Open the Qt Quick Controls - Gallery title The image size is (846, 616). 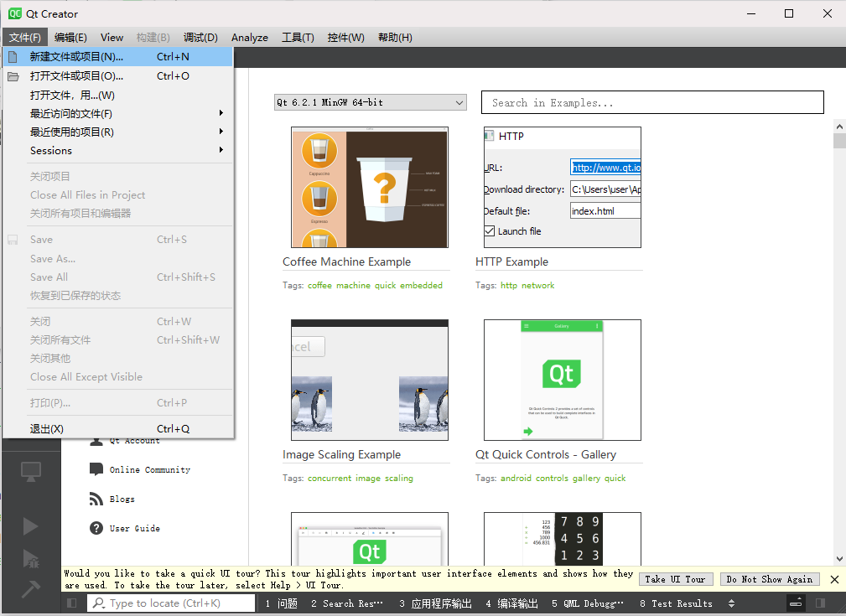(546, 455)
